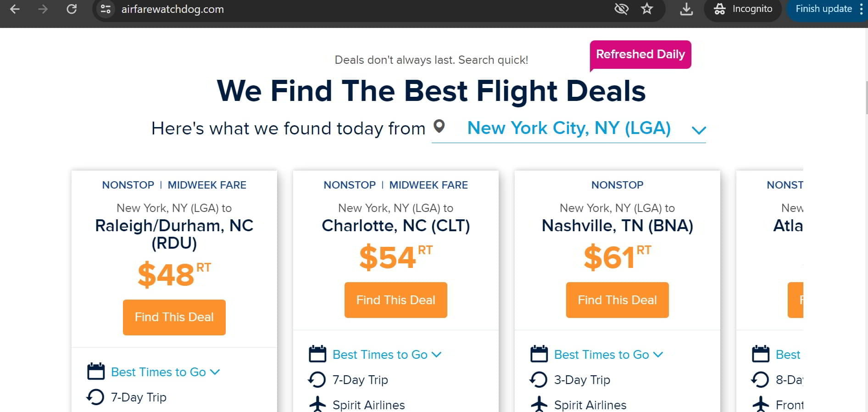Click the airplane icon next to Spirit Airlines on Charlotte card
868x412 pixels.
(317, 404)
